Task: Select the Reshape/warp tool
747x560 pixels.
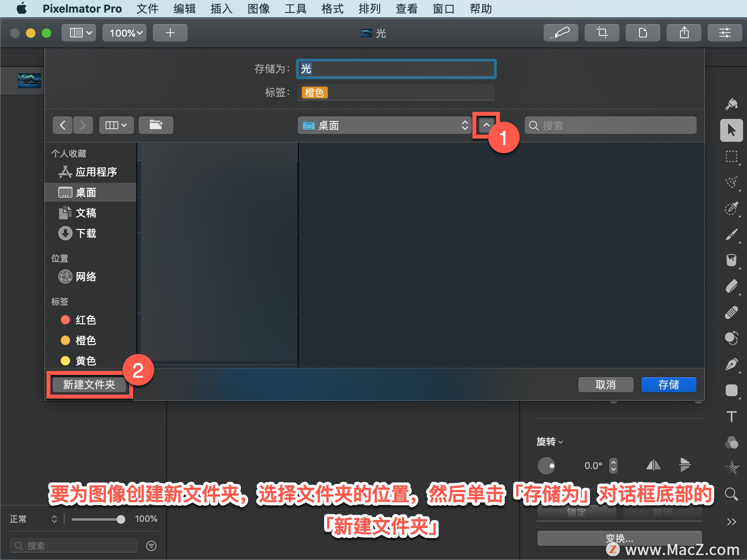Action: point(732,338)
